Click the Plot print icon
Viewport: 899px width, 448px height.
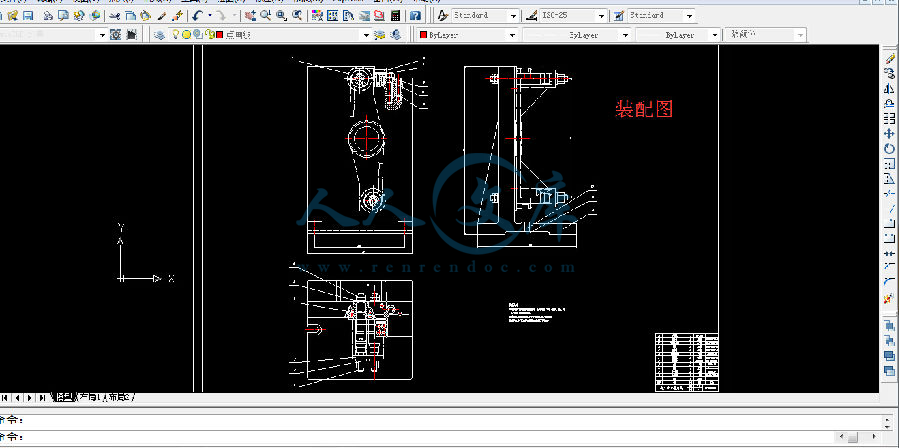click(x=48, y=15)
